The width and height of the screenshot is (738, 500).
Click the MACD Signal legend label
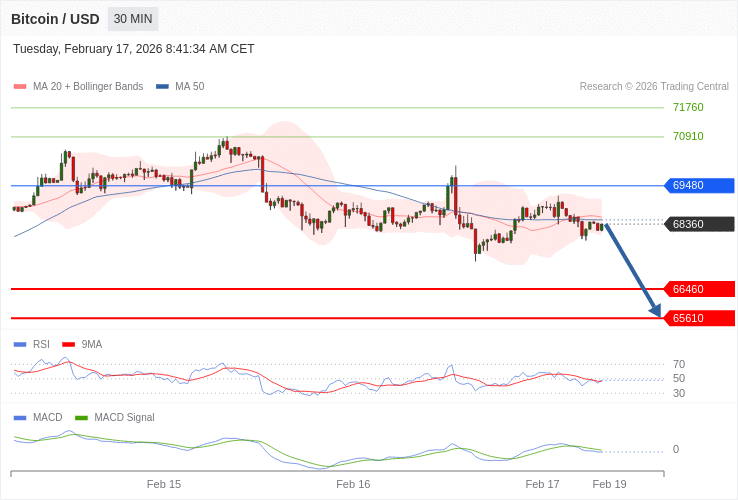(x=124, y=418)
